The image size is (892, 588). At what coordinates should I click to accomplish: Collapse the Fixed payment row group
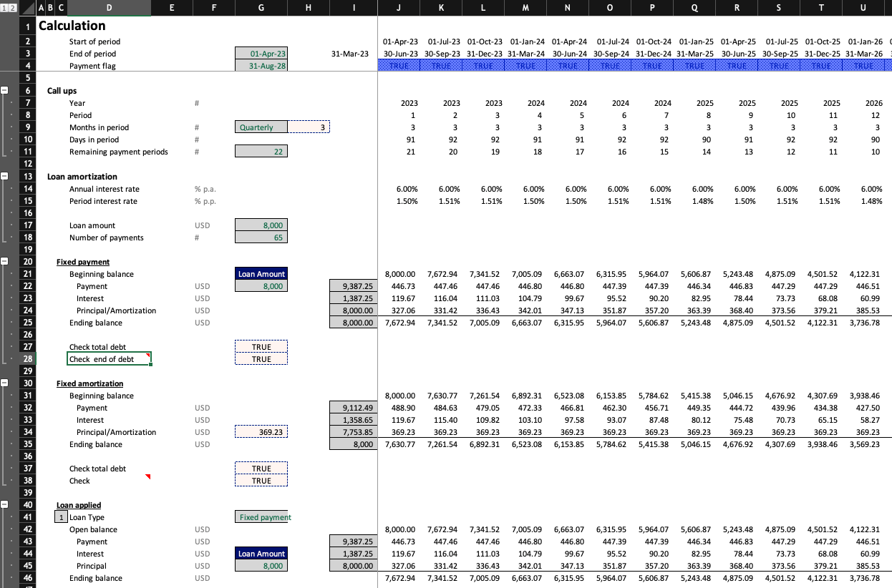coord(5,262)
